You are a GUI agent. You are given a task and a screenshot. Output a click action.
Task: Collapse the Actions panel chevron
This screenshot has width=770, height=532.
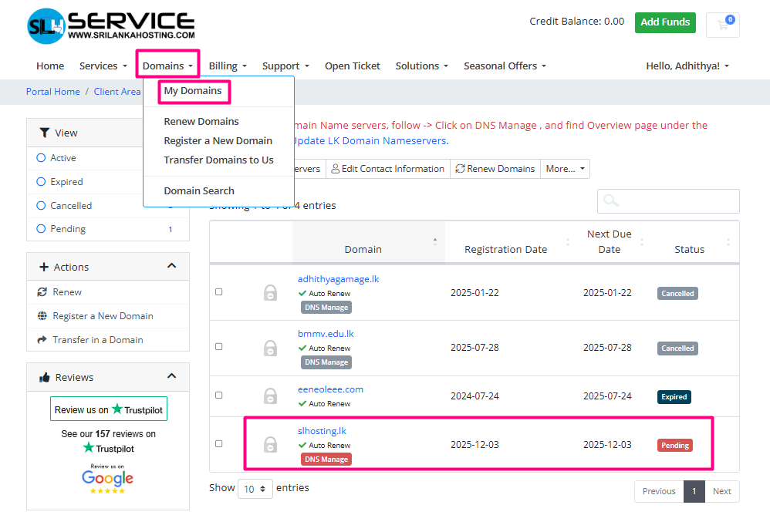171,267
